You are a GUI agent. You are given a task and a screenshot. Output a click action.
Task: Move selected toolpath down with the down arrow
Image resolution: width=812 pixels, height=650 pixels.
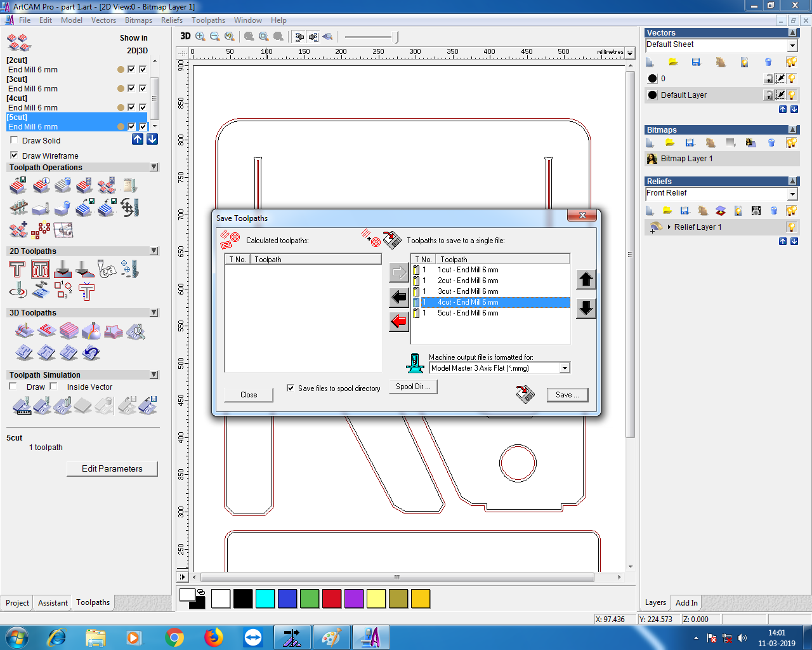pyautogui.click(x=586, y=308)
